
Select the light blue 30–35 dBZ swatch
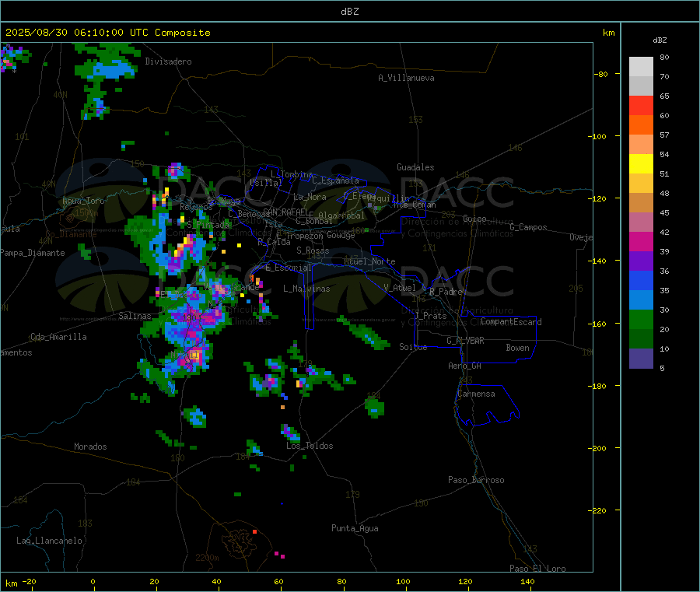click(641, 300)
